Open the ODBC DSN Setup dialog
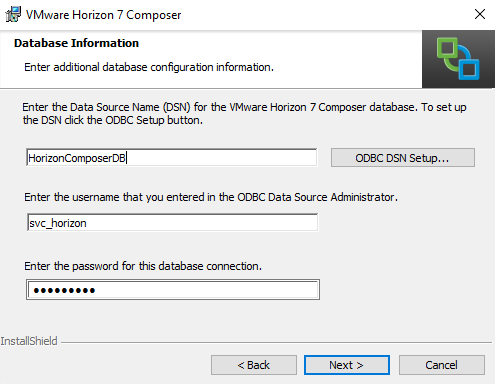Viewport: 495px width, 384px height. (x=403, y=158)
